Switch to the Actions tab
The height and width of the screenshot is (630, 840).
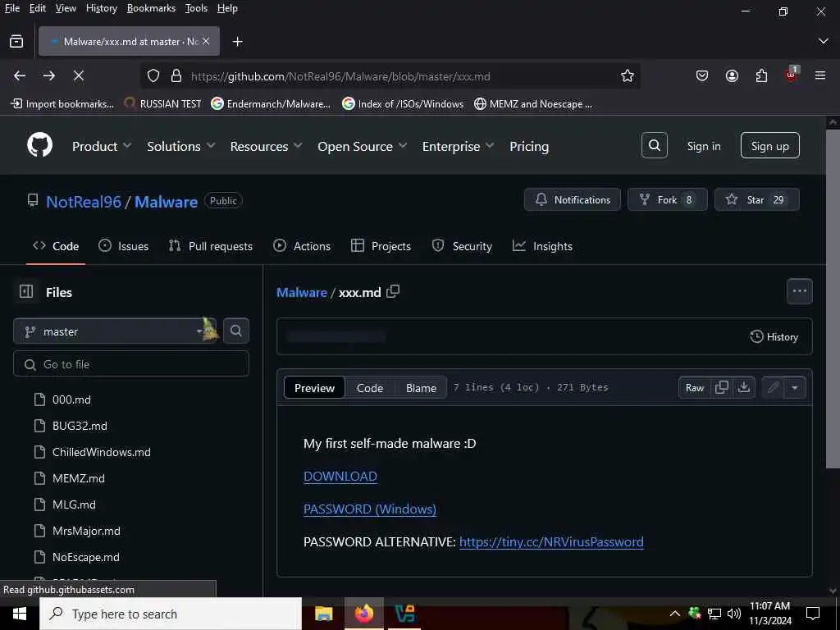click(x=302, y=246)
